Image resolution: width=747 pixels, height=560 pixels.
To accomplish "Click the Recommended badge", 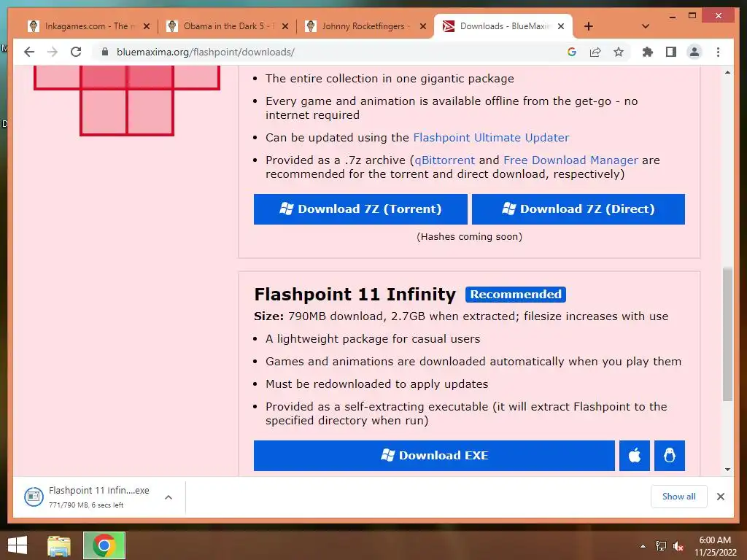I will [516, 295].
